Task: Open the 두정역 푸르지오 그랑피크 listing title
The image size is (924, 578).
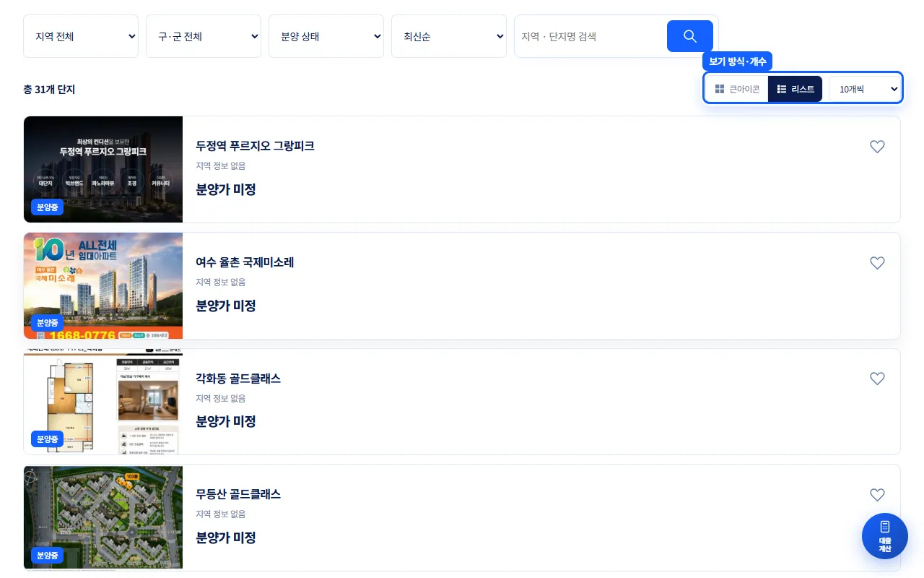Action: [x=256, y=146]
